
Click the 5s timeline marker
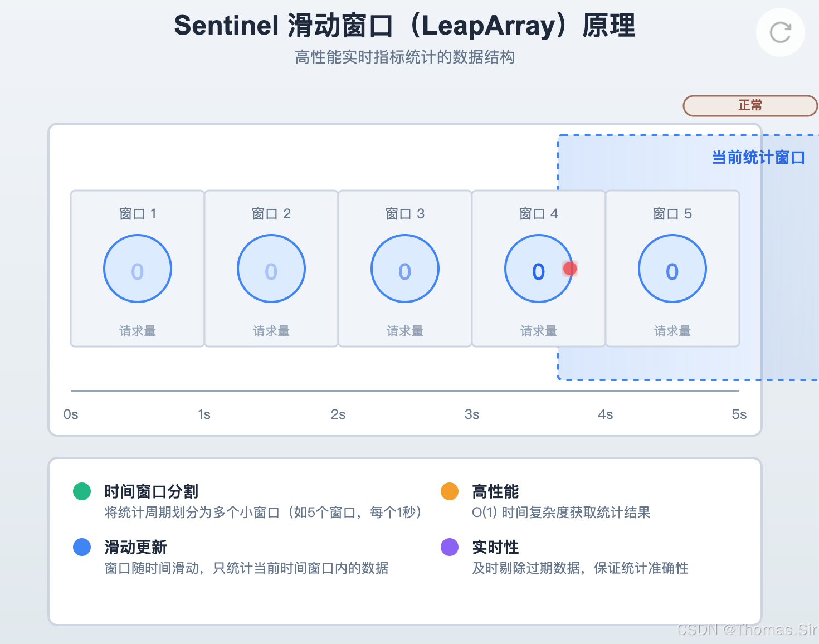[739, 414]
